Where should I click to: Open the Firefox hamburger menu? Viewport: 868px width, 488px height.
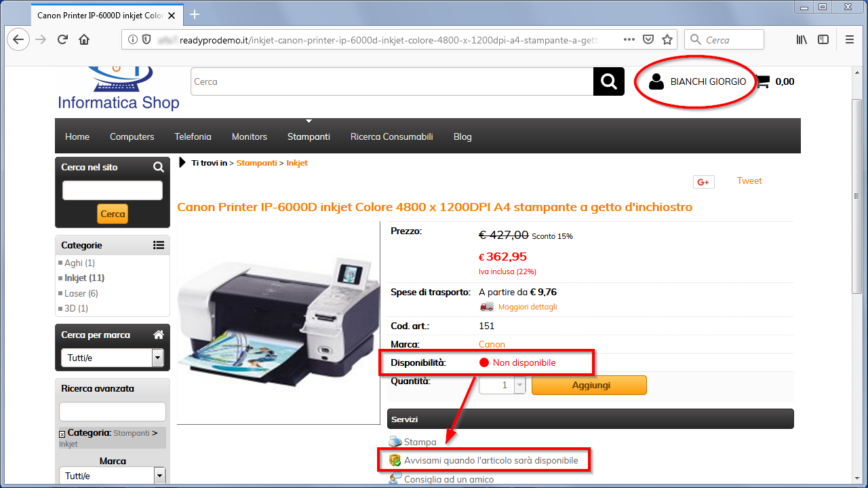pos(850,39)
